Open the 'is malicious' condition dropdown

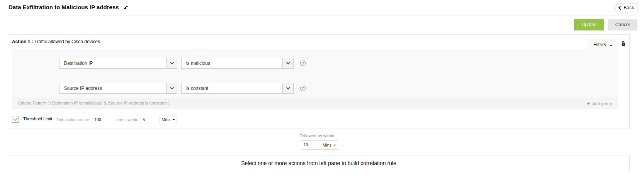(x=288, y=63)
